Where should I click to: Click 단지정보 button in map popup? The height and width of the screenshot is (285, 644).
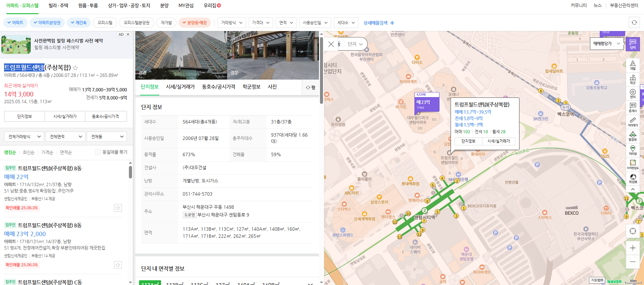pos(468,141)
